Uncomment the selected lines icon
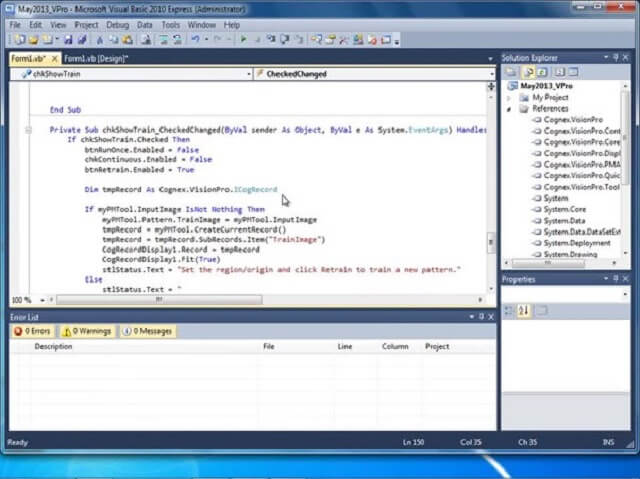 pyautogui.click(x=178, y=40)
